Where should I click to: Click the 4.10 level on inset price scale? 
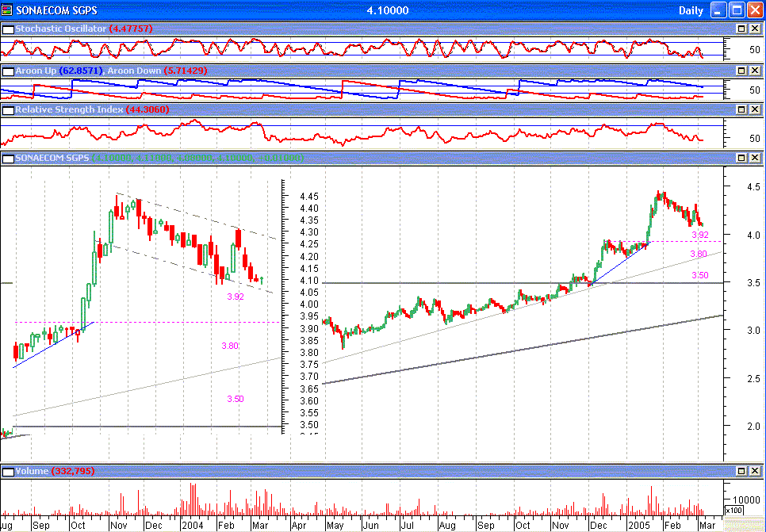(309, 281)
